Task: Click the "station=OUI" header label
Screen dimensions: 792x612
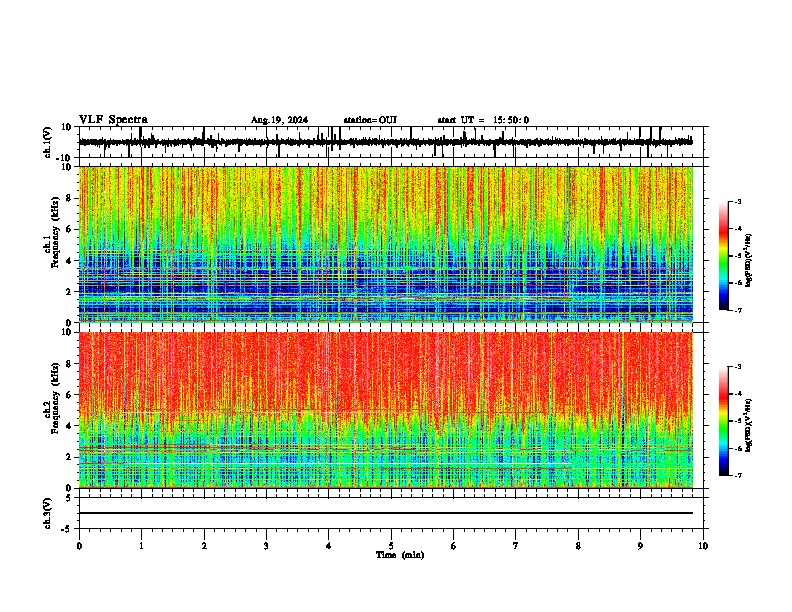Action: point(370,120)
